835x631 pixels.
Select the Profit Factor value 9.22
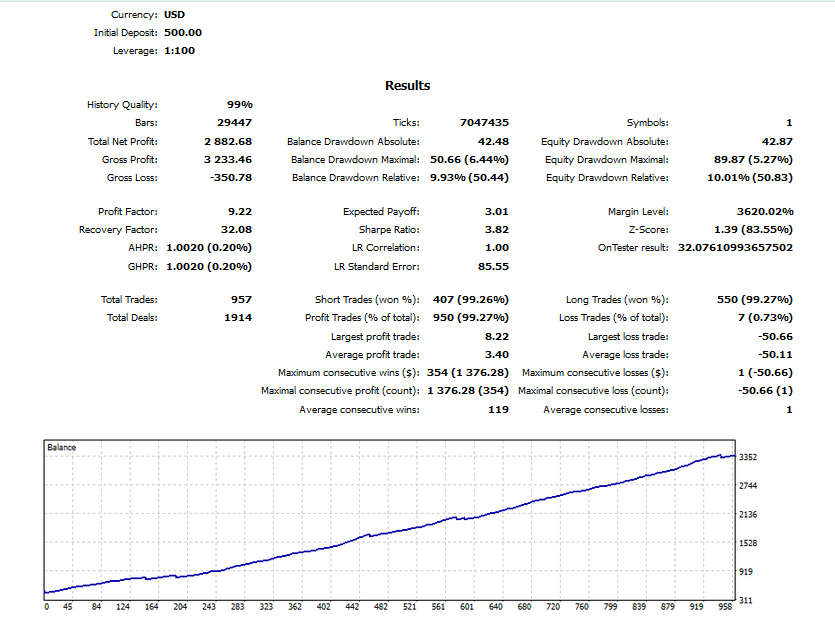(240, 212)
